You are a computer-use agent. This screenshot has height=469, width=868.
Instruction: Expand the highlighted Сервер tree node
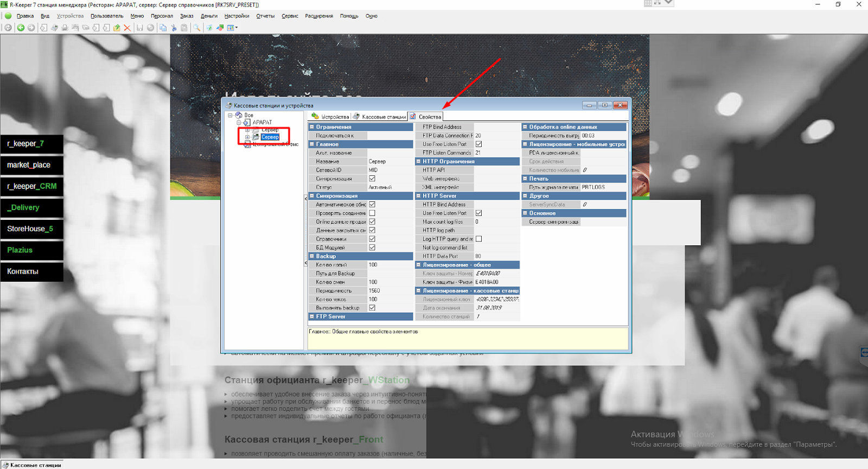coord(247,137)
